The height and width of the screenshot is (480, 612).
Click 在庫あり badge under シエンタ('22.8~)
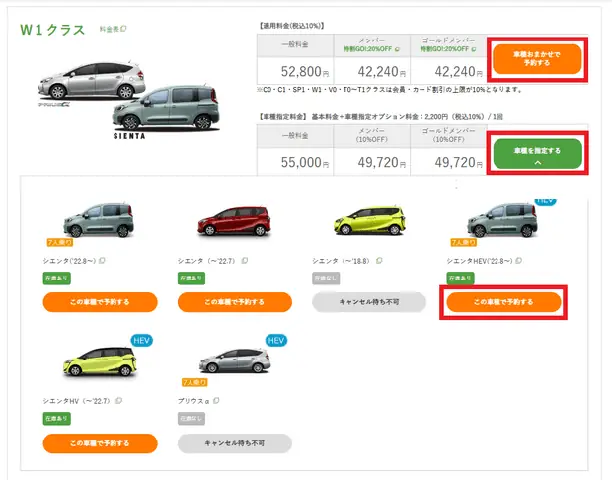(57, 278)
